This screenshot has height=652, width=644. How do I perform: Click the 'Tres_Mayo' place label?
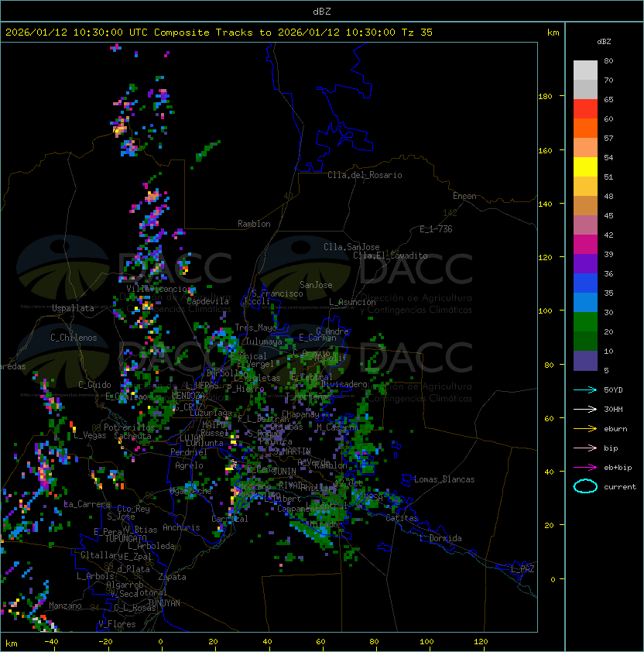(255, 328)
